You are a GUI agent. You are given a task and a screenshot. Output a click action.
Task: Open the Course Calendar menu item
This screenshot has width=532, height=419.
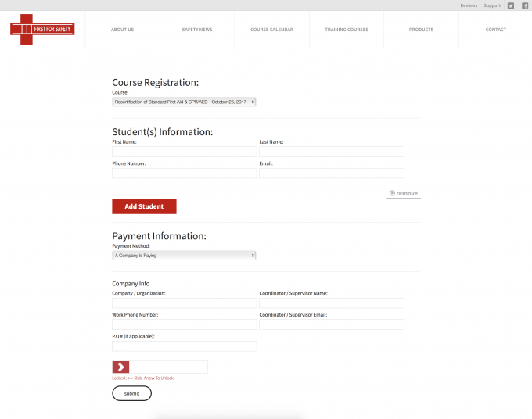point(271,30)
